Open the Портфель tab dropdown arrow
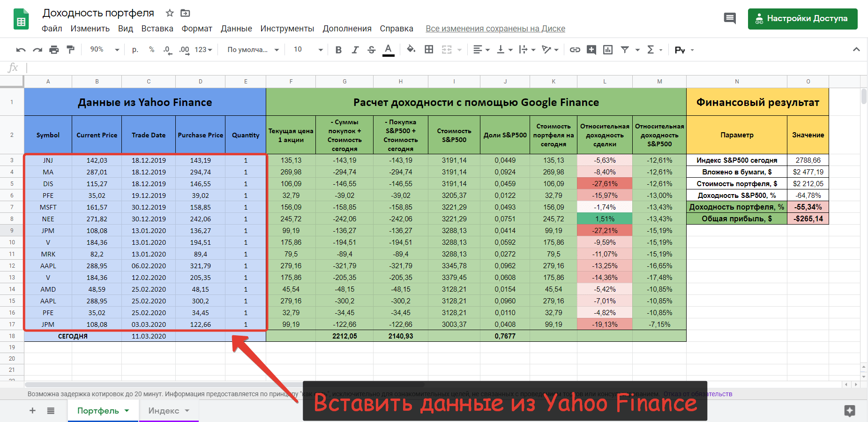868x422 pixels. click(x=127, y=411)
